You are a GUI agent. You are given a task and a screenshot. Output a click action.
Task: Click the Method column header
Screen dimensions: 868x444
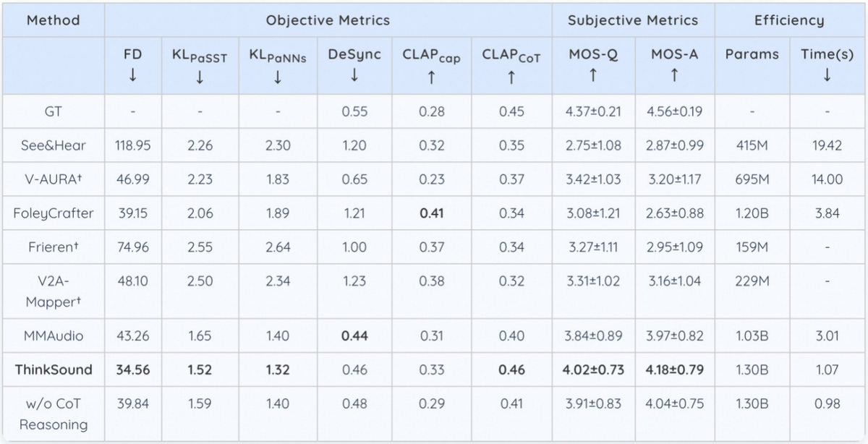[53, 20]
